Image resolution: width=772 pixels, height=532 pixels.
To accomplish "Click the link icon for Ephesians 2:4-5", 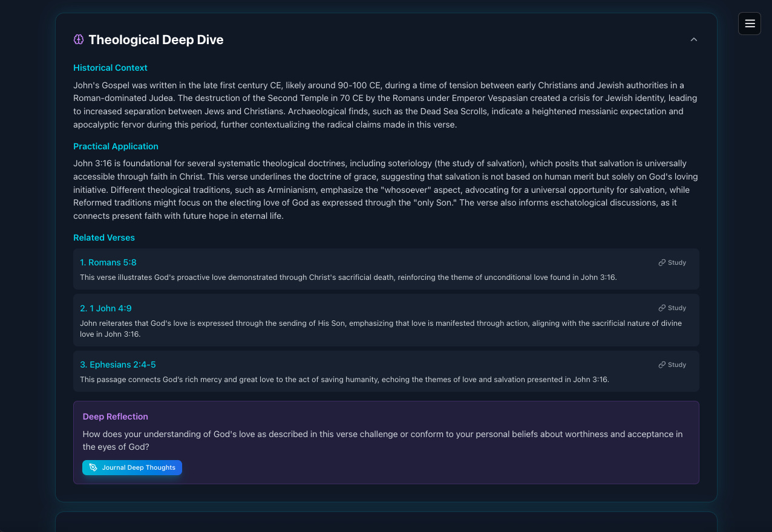I will (x=662, y=365).
